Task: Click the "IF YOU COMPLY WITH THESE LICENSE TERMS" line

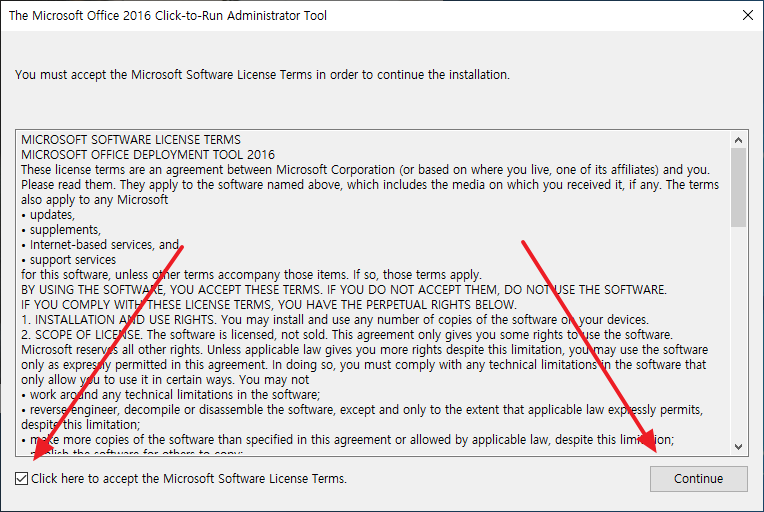Action: pos(268,305)
